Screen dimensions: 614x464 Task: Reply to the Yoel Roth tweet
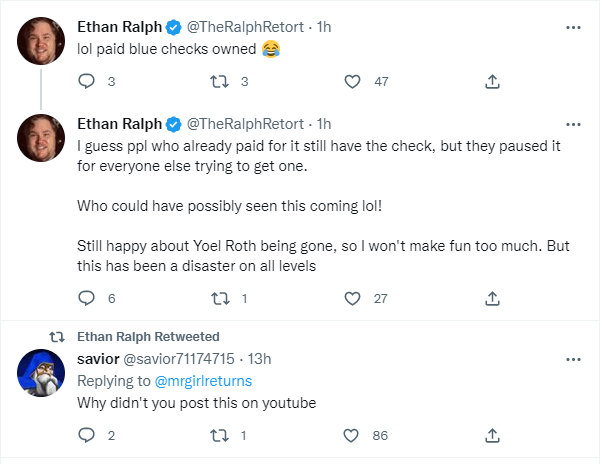point(86,298)
